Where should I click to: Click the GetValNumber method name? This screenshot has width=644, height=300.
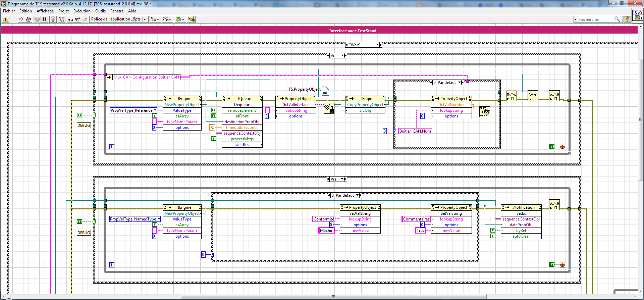coord(451,105)
